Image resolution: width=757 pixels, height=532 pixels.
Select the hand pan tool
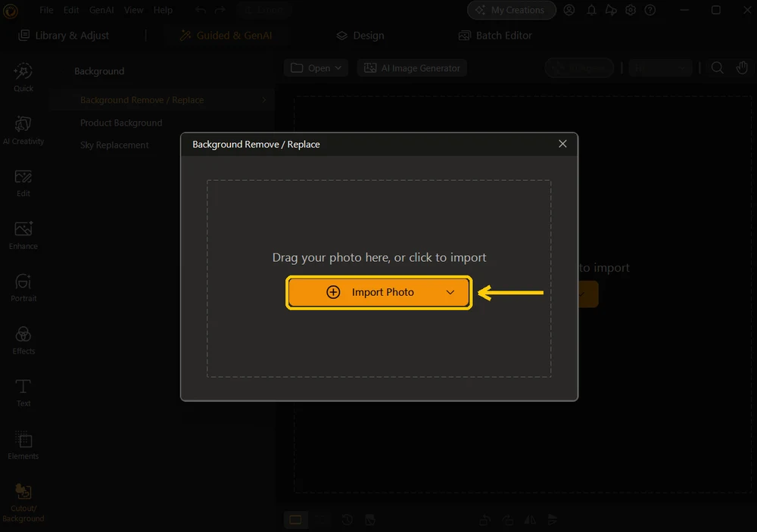(x=742, y=68)
